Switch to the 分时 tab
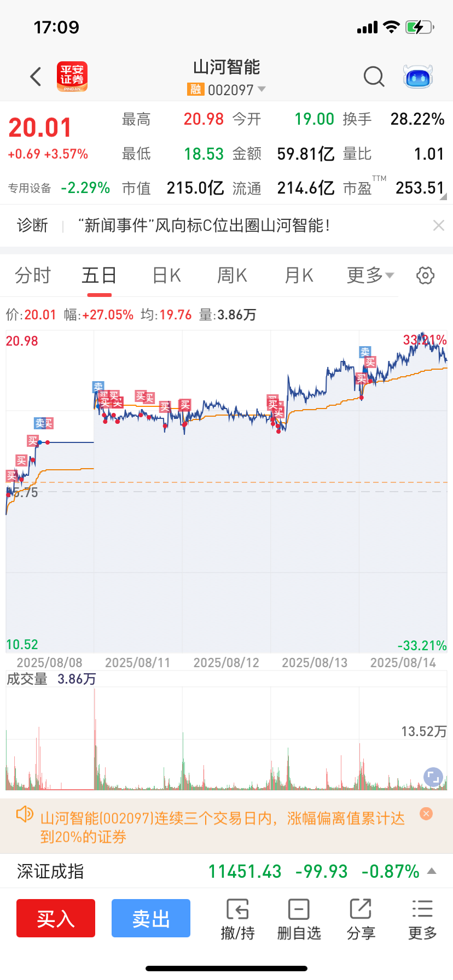Viewport: 453px width, 980px height. tap(33, 275)
